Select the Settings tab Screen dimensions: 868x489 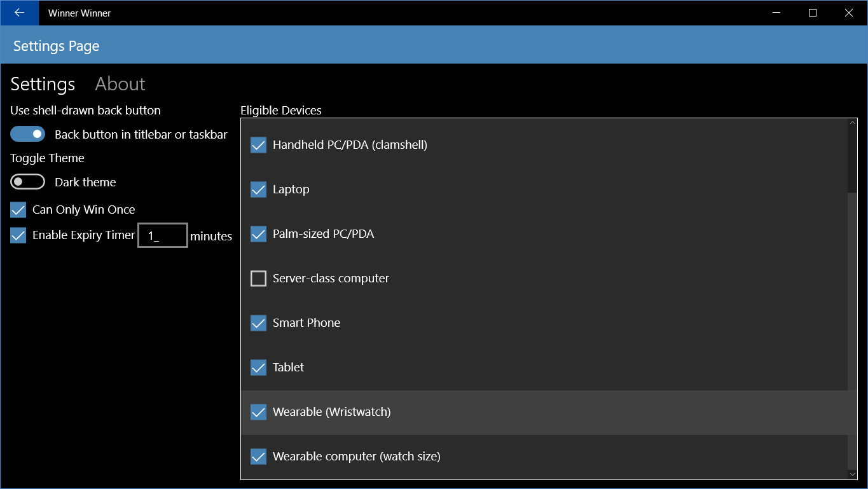click(43, 84)
